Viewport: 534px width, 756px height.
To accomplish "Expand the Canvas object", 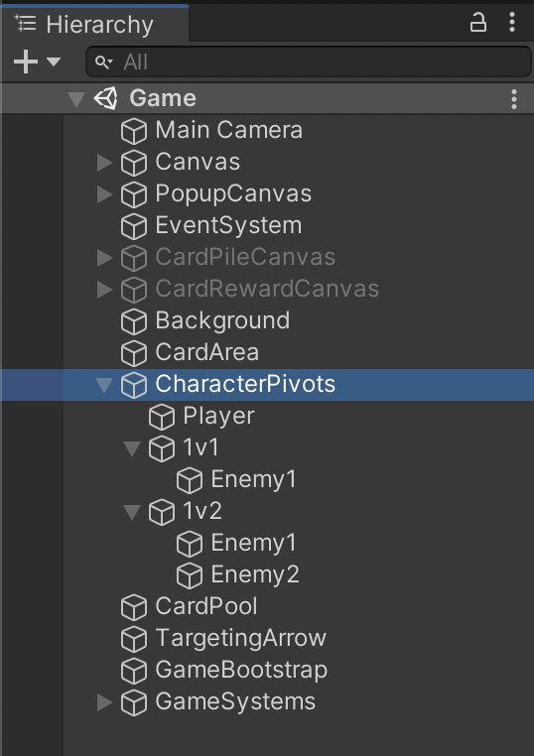I will pos(104,163).
